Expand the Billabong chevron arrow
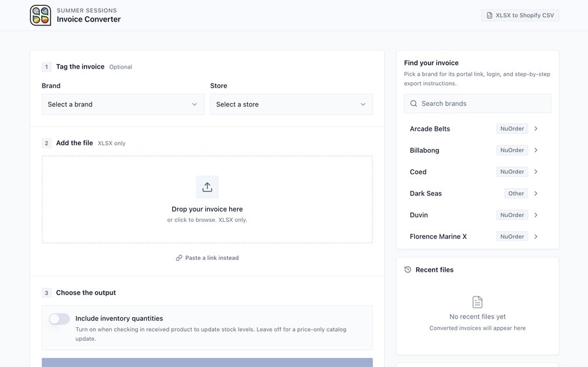The image size is (588, 367). (x=536, y=150)
